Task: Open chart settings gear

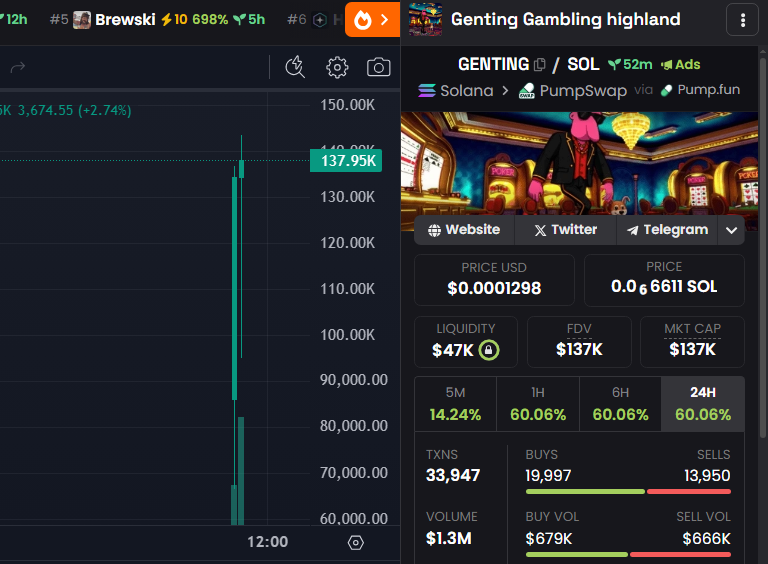Action: pyautogui.click(x=337, y=67)
